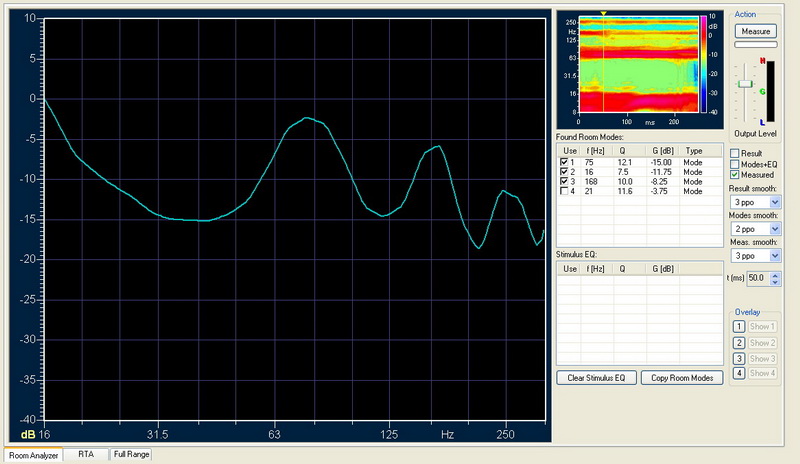The image size is (800, 464).
Task: Switch to the RTA tab
Action: 85,454
